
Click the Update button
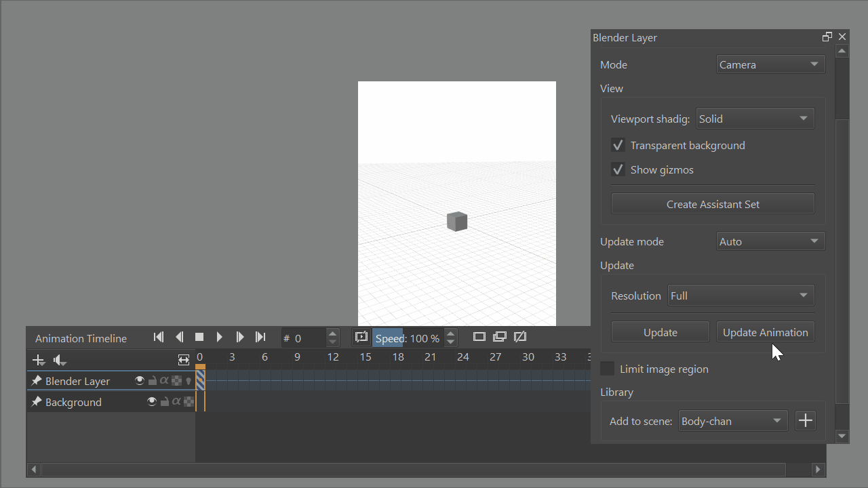pyautogui.click(x=660, y=332)
